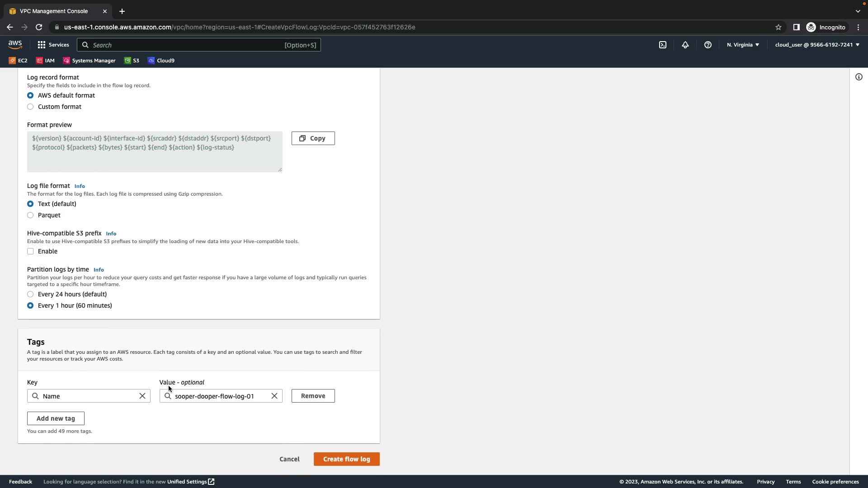Select Custom format radio option
868x488 pixels.
(x=30, y=107)
